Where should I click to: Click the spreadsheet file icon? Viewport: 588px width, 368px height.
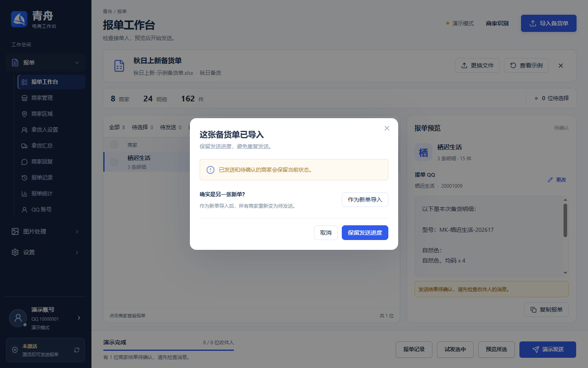119,66
